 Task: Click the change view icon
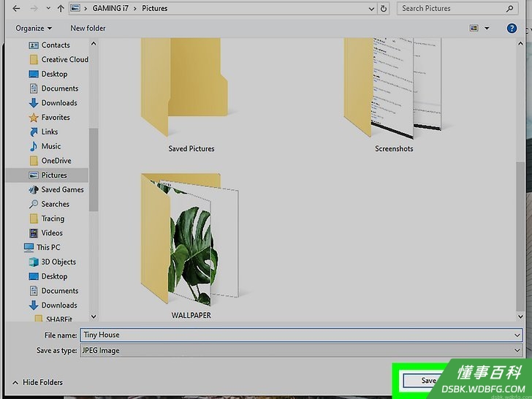tap(474, 28)
